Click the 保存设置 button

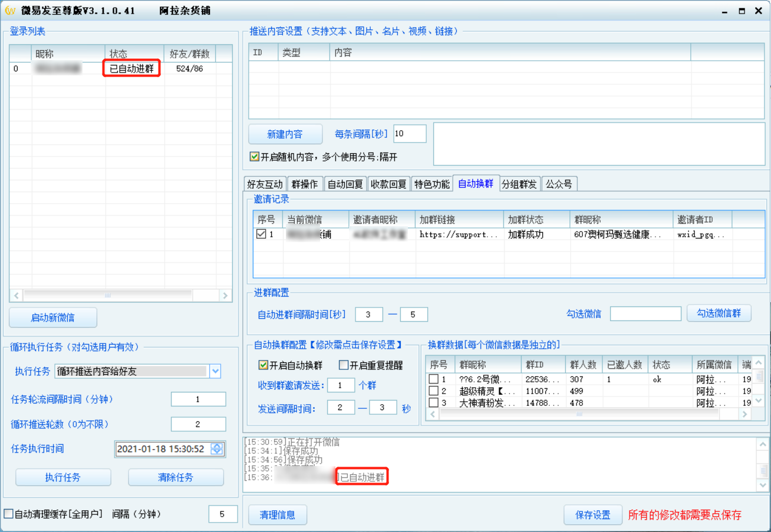[x=593, y=515]
